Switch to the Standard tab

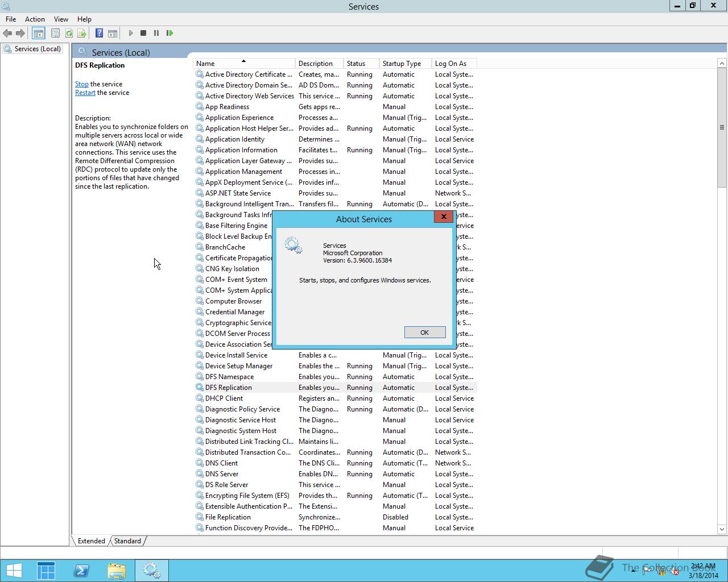click(x=127, y=541)
